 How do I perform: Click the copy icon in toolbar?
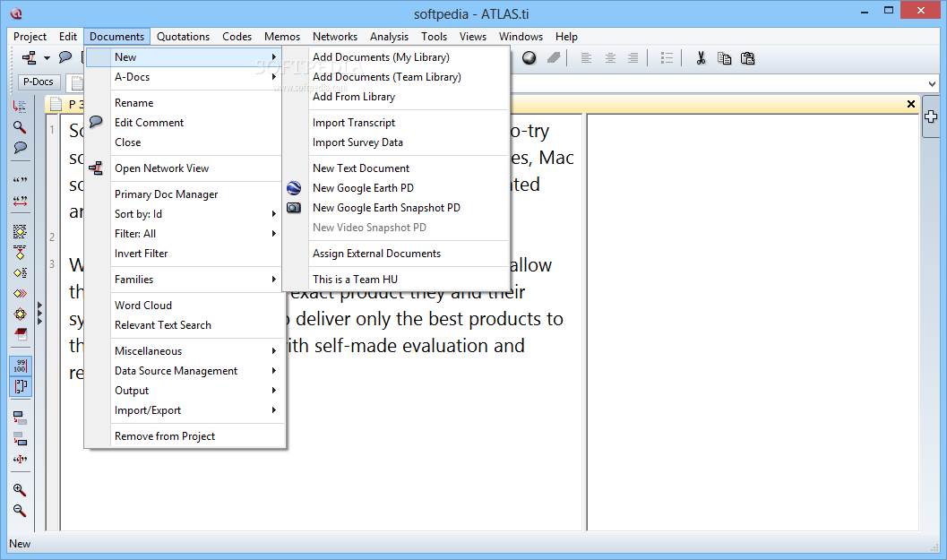tap(724, 58)
